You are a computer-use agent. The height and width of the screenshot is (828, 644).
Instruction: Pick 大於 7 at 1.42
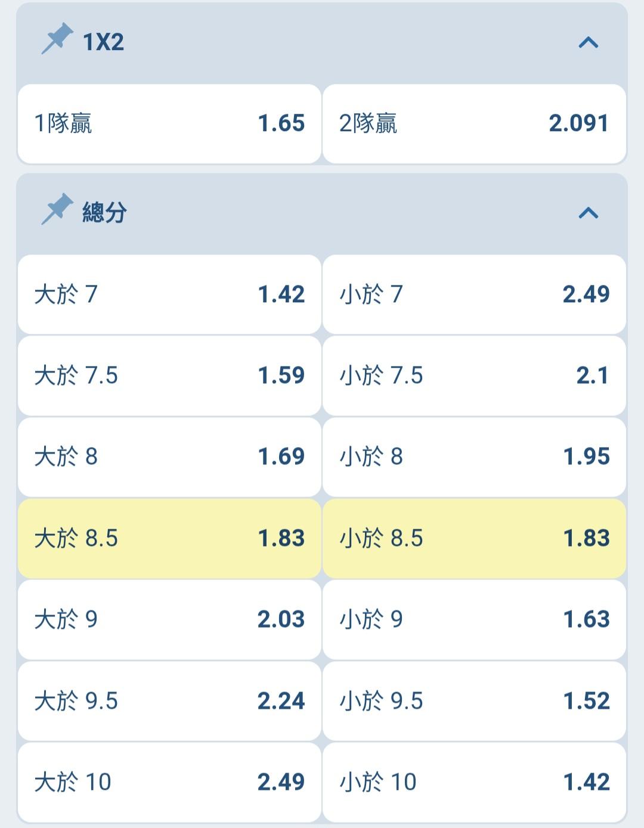pos(169,294)
